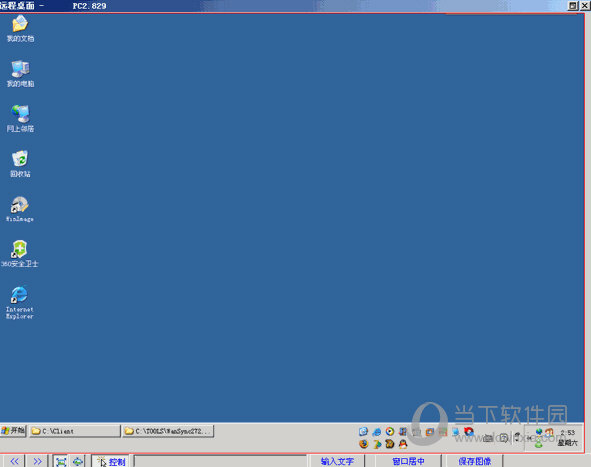The image size is (591, 467).
Task: Click the 窗口居中 button
Action: pos(408,461)
